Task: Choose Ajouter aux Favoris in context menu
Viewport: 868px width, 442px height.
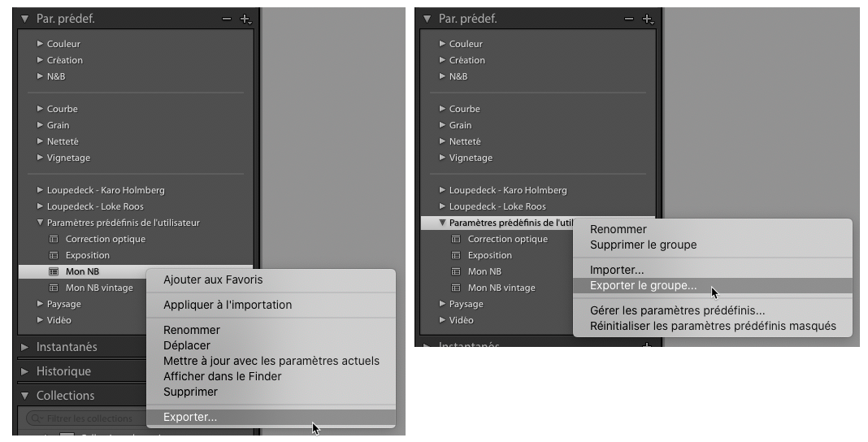Action: [213, 279]
